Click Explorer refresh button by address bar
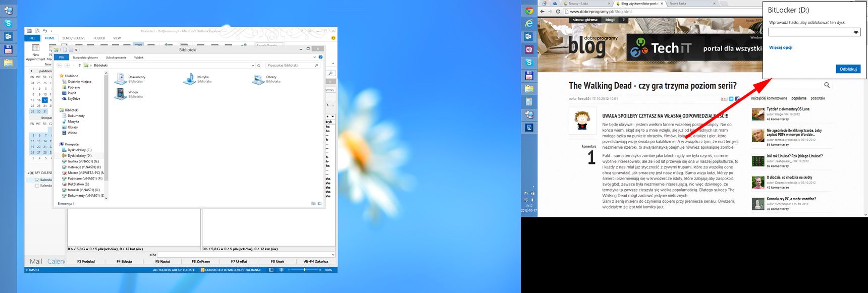The height and width of the screenshot is (293, 868). coord(259,65)
